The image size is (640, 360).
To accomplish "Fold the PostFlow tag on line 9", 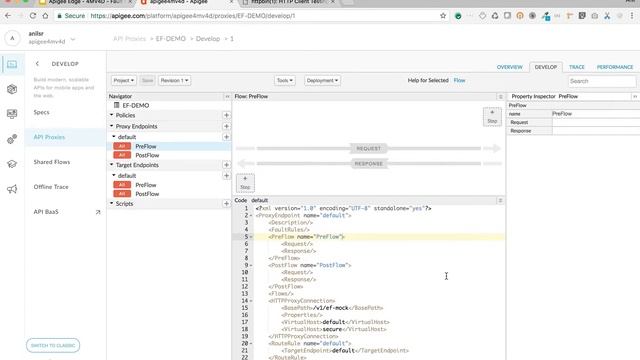I will (251, 265).
